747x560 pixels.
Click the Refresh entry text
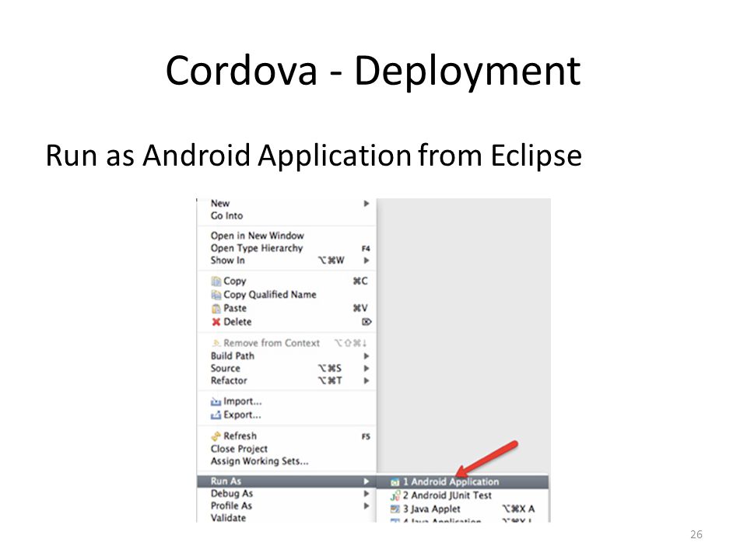240,436
